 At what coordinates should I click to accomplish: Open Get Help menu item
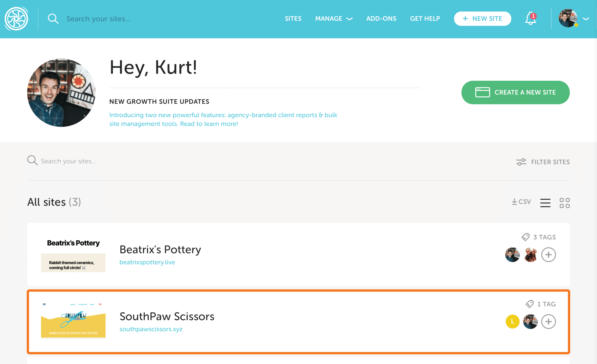pyautogui.click(x=425, y=19)
